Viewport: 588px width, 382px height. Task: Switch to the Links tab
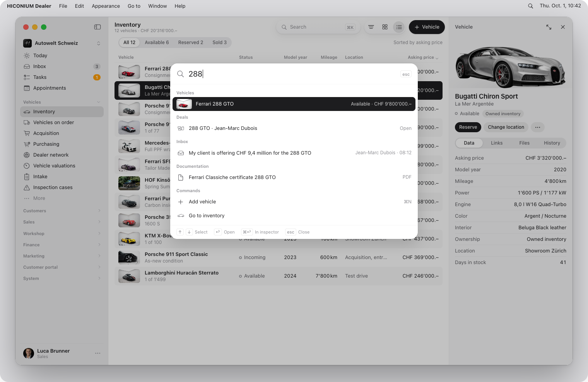497,143
